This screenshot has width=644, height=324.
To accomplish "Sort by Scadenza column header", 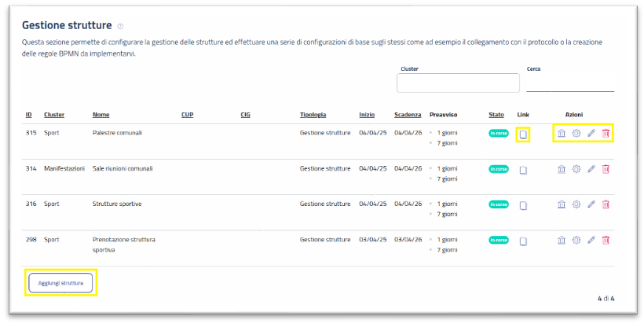I will [x=408, y=114].
